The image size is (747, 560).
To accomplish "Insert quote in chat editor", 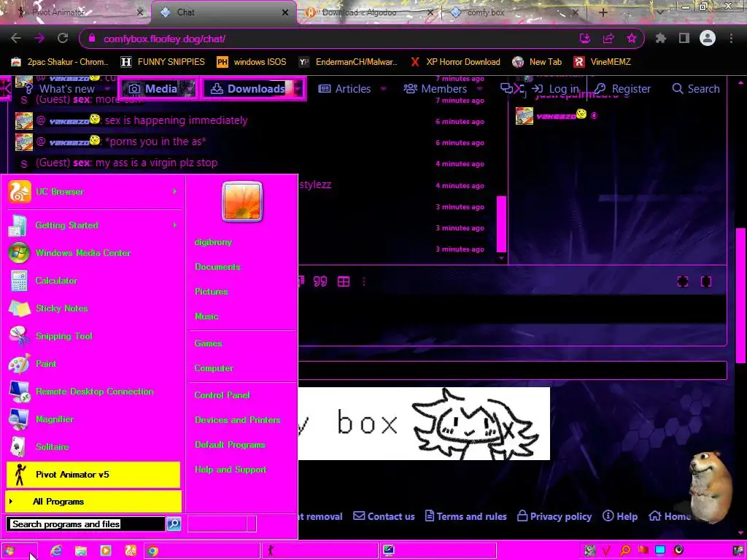I will point(320,281).
